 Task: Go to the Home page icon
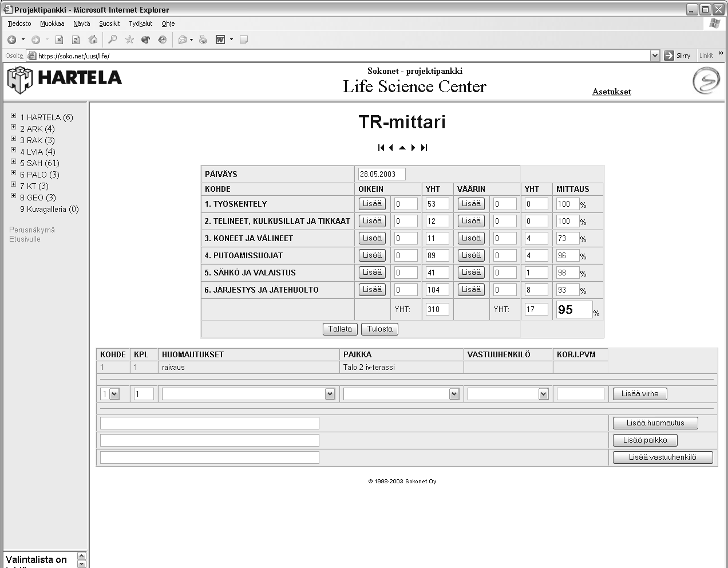(93, 40)
